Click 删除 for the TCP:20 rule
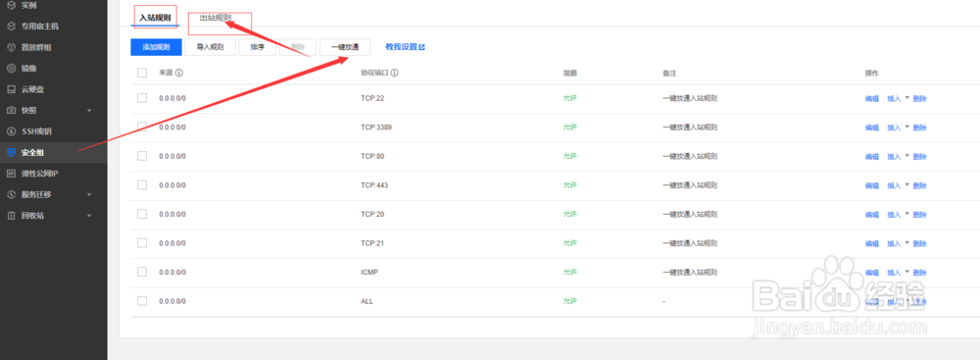Image resolution: width=980 pixels, height=360 pixels. pyautogui.click(x=919, y=214)
